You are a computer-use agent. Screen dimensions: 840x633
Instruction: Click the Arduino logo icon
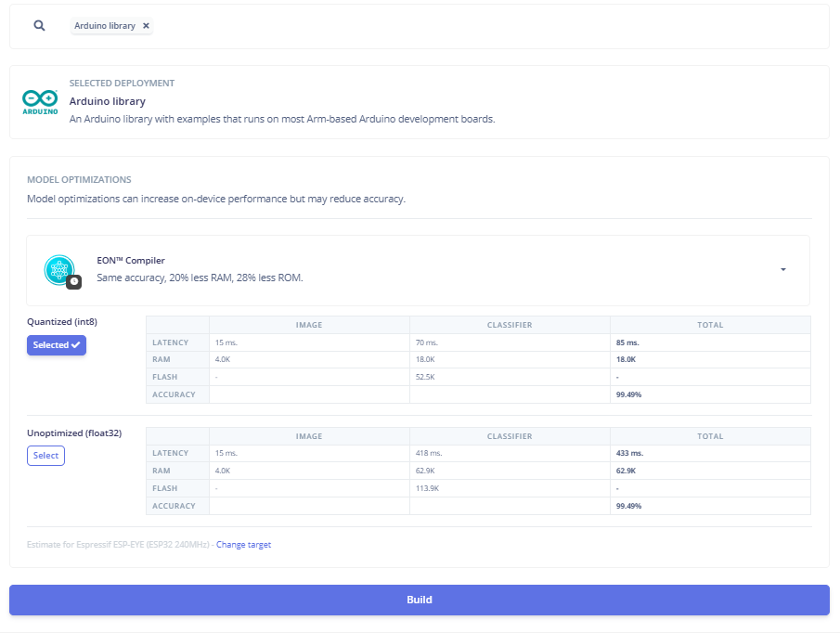coord(41,101)
